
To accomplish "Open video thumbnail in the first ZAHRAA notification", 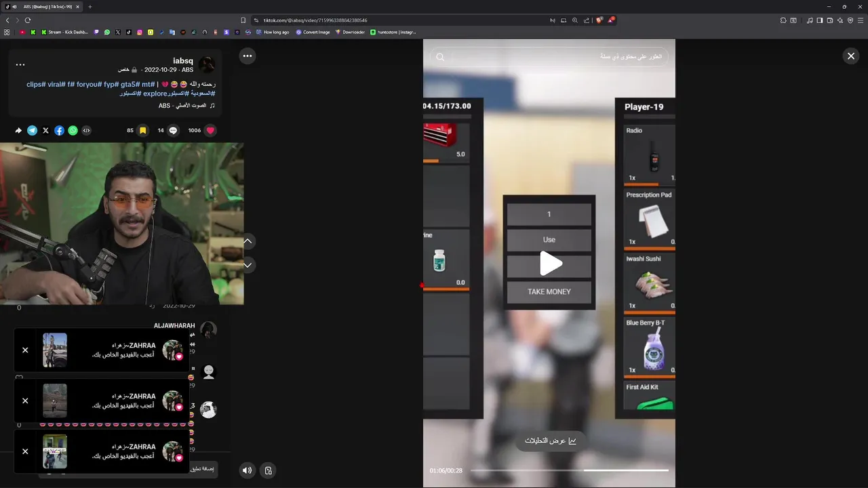I will pos(55,350).
